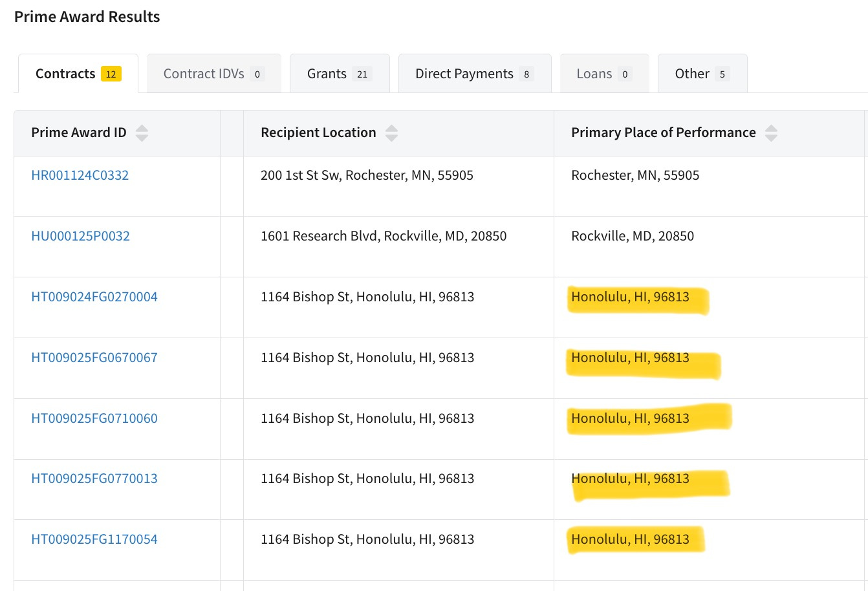Screen dimensions: 868x591
Task: Click the Grants count badge 21
Action: click(362, 74)
